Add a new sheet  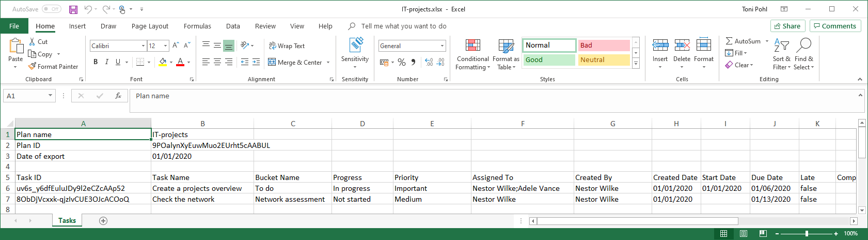coord(103,221)
